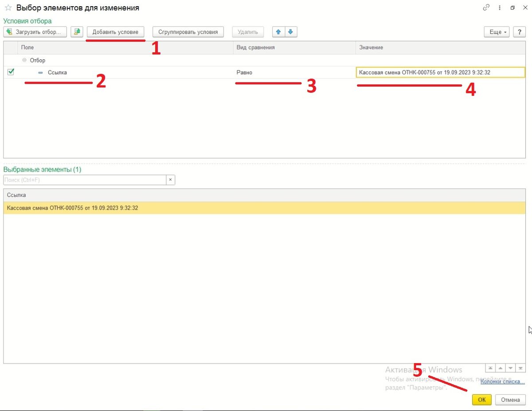This screenshot has height=411, width=532.
Task: Edit the Значение field with Кассовая смена
Action: coord(441,72)
